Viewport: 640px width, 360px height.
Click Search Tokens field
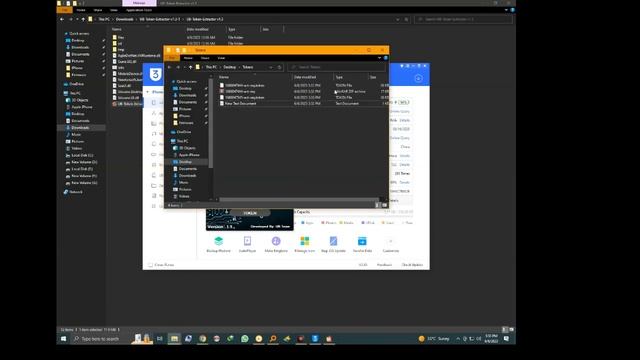337,67
